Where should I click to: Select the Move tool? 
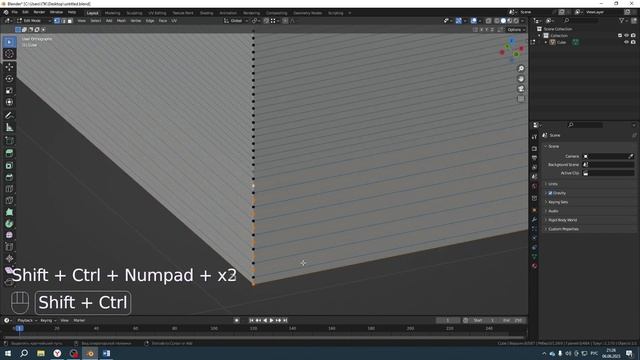point(9,67)
